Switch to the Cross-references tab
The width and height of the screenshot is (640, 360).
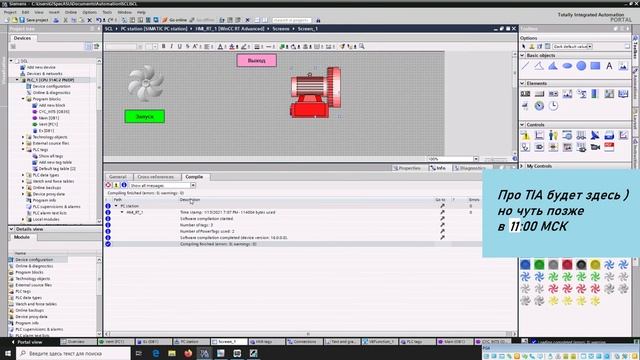(x=156, y=177)
